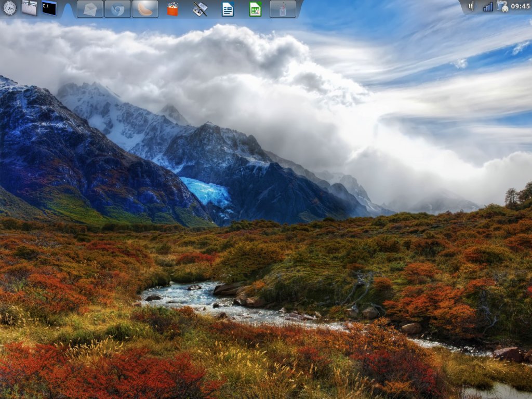Click the 09:45 clock time
This screenshot has width=532, height=399.
tap(520, 6)
